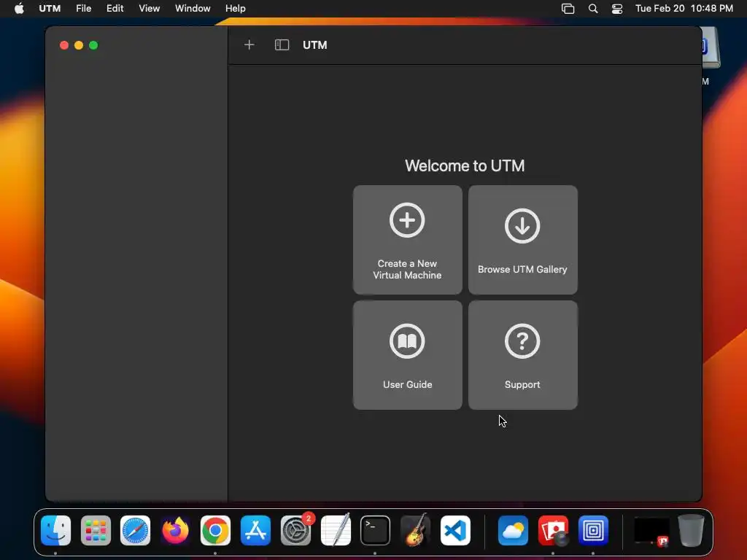747x560 pixels.
Task: Toggle the sidebar with the toolbar panel icon
Action: click(282, 45)
